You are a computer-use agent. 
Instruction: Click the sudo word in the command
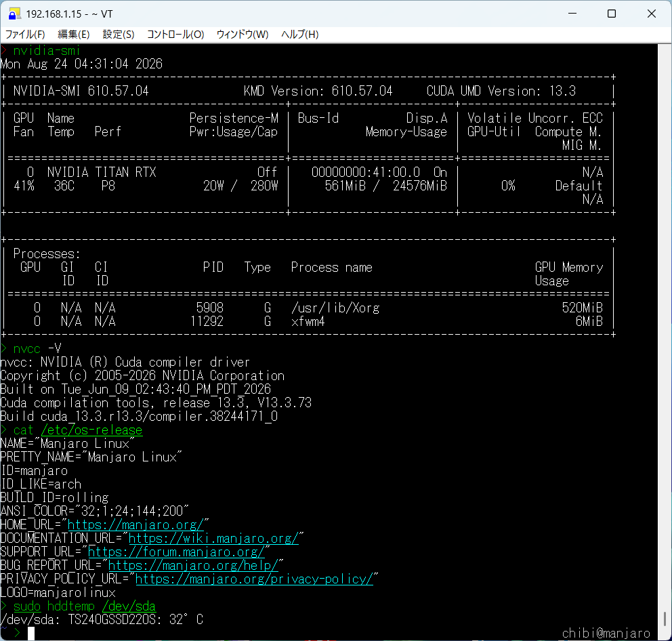[x=27, y=606]
